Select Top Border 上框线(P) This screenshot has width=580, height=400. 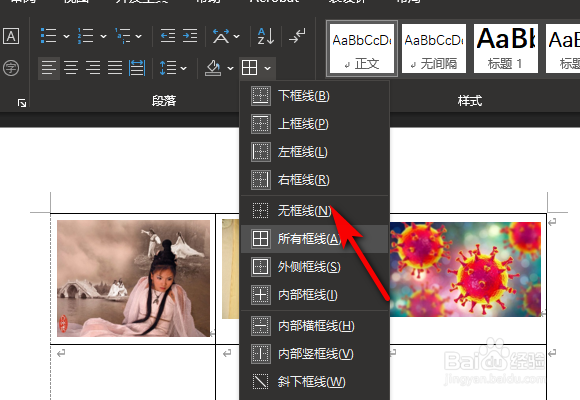314,124
